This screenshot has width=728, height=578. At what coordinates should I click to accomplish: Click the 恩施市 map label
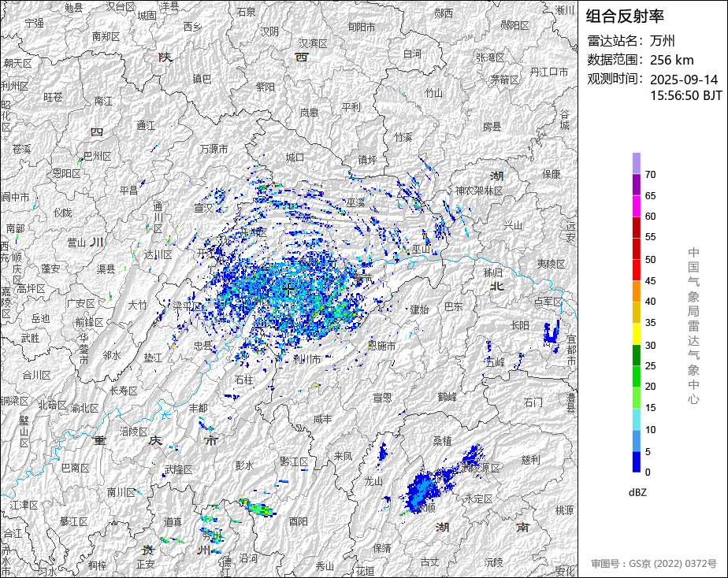pos(381,346)
